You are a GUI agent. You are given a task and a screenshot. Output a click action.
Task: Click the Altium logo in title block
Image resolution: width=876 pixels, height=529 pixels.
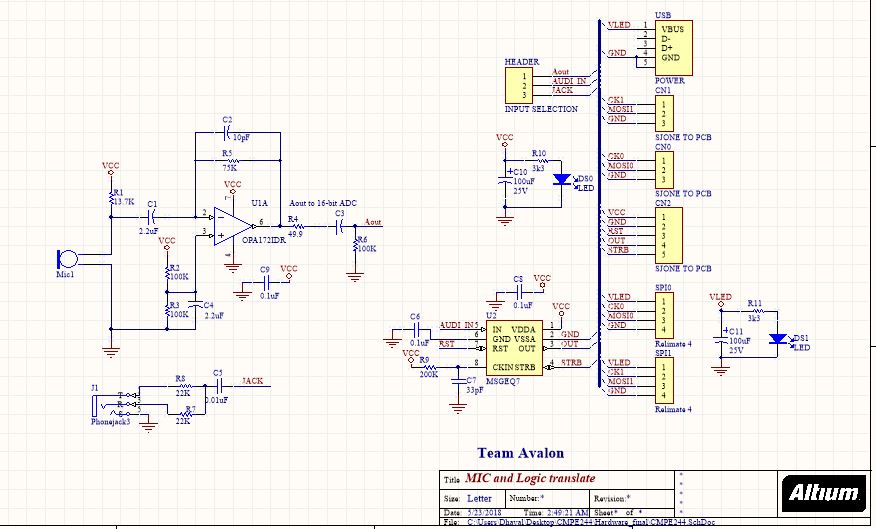click(x=823, y=493)
